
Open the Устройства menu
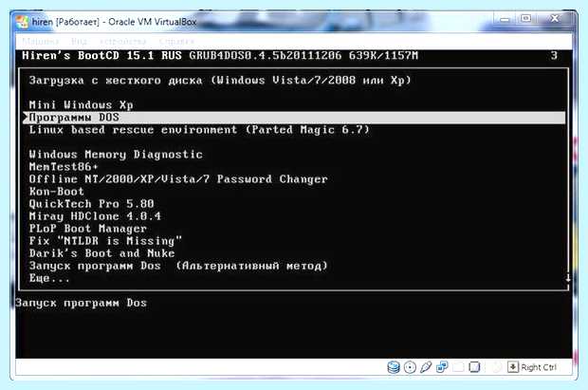[x=123, y=41]
